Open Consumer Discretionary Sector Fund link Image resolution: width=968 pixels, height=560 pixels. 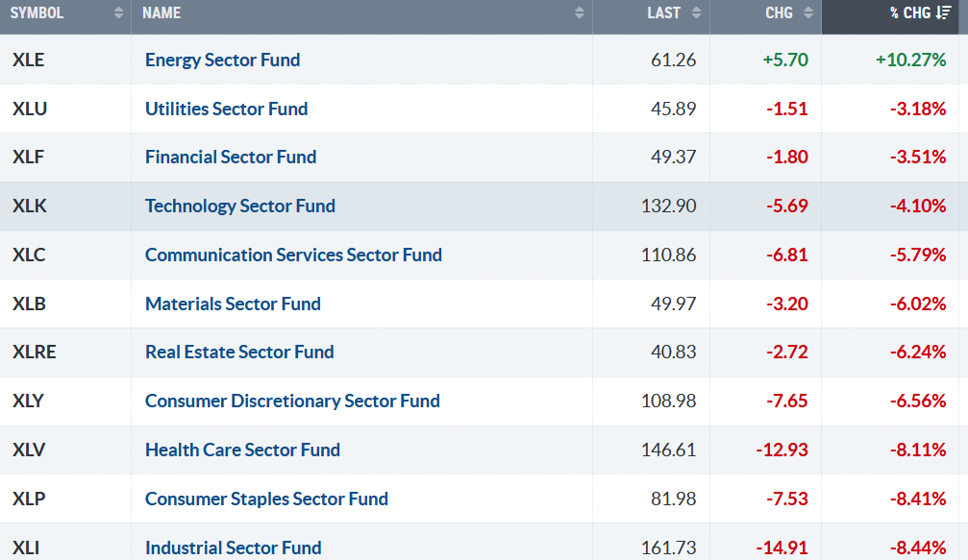click(292, 401)
